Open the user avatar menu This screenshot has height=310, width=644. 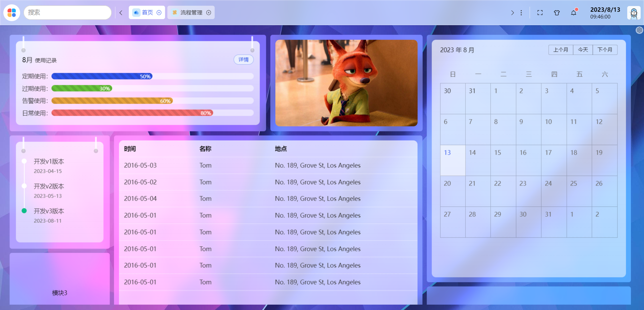(x=634, y=13)
